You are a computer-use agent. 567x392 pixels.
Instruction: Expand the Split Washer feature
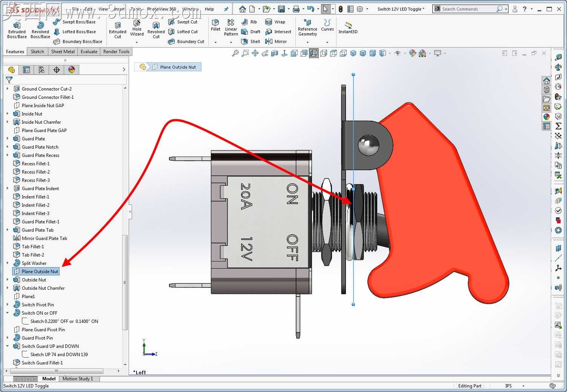(x=8, y=263)
